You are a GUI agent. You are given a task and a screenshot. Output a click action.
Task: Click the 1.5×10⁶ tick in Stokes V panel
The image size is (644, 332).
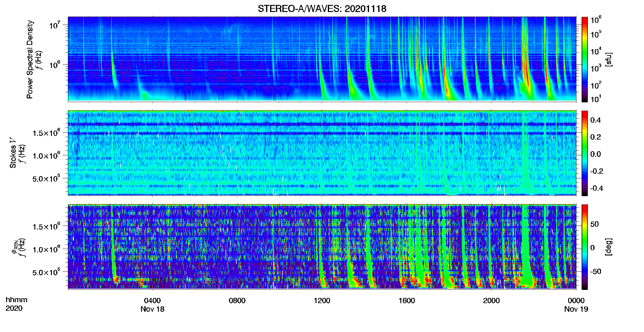(46, 132)
